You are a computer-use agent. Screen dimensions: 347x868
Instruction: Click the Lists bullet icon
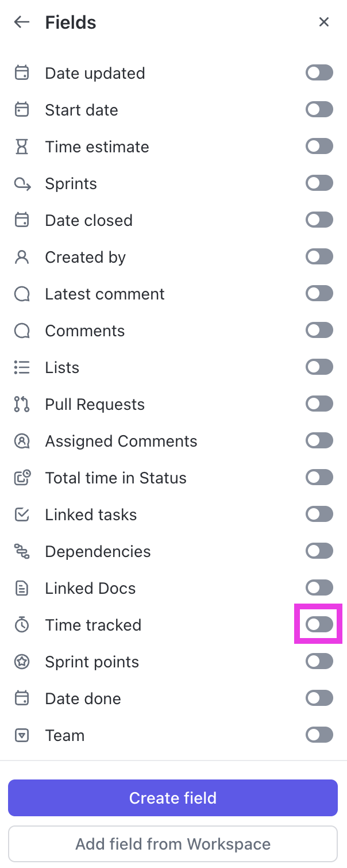pos(21,367)
